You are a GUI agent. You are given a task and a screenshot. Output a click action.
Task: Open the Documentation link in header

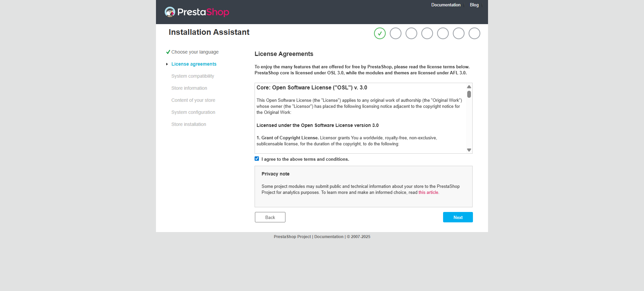click(x=446, y=5)
